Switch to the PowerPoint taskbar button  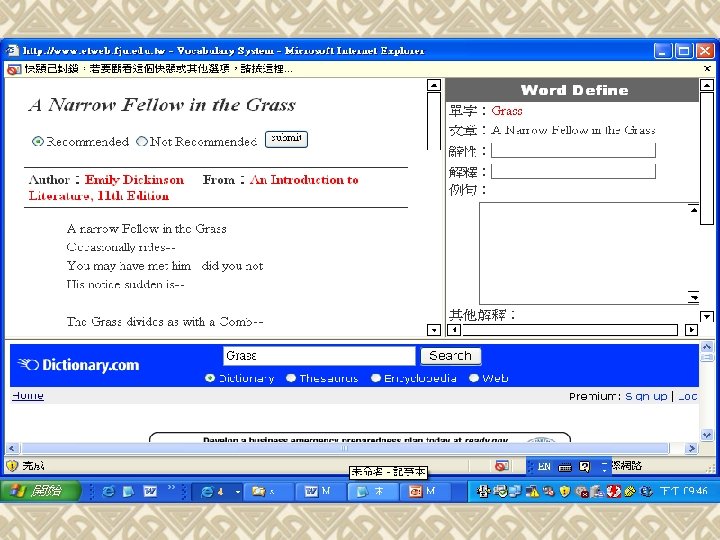point(426,491)
